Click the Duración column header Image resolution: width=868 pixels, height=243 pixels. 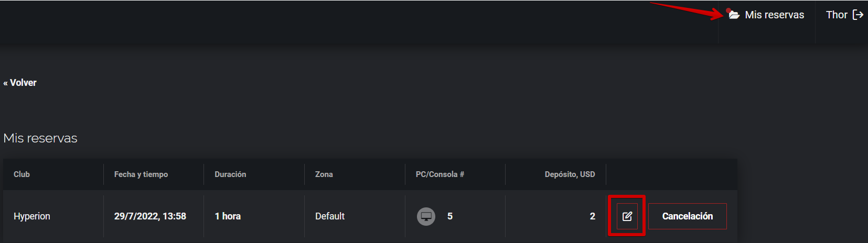click(x=230, y=174)
